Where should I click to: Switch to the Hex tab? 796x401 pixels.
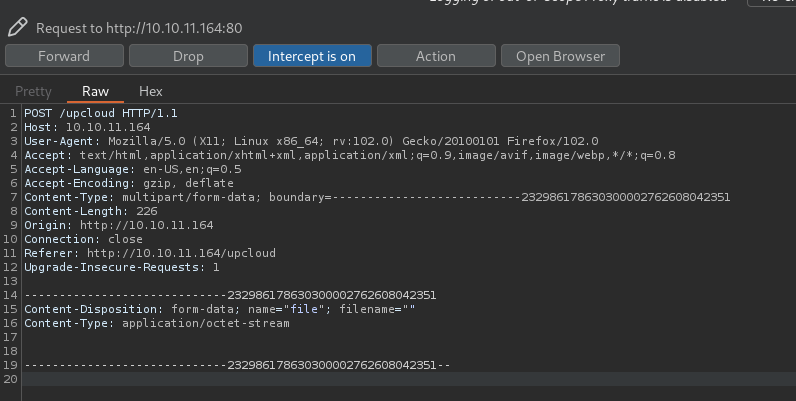[x=151, y=91]
